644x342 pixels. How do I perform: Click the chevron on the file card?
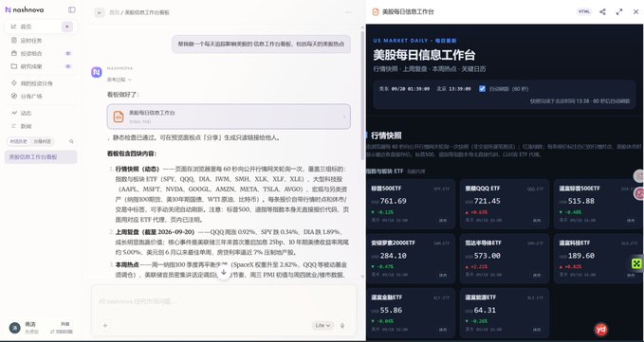pos(343,117)
